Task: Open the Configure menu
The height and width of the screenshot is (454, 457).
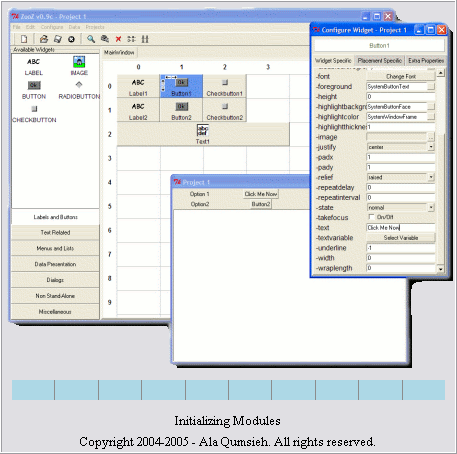Action: tap(52, 27)
